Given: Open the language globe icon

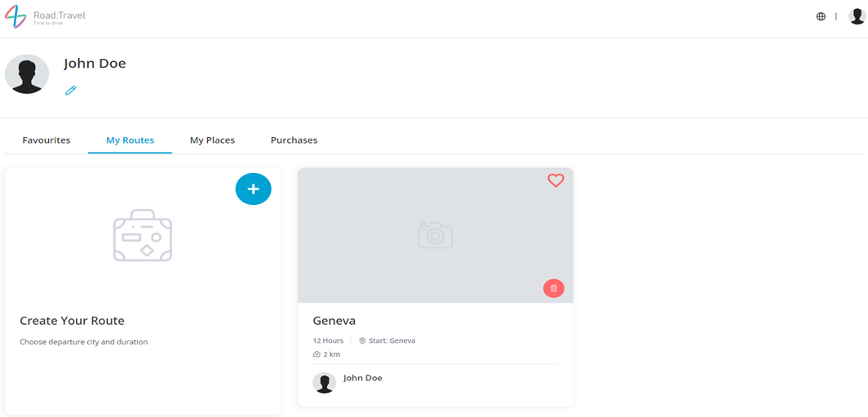Looking at the screenshot, I should pos(821,16).
